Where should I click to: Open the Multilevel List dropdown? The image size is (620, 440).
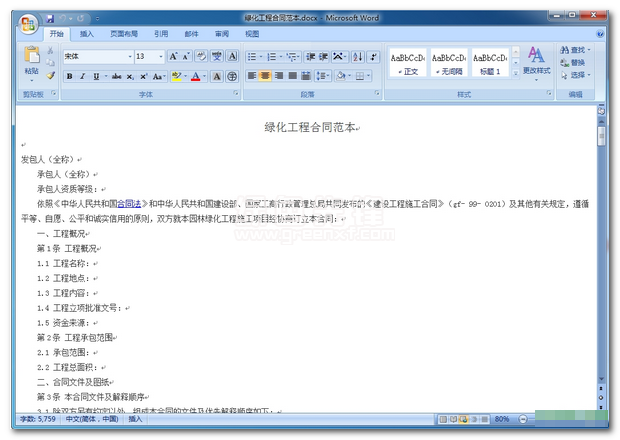tap(299, 57)
